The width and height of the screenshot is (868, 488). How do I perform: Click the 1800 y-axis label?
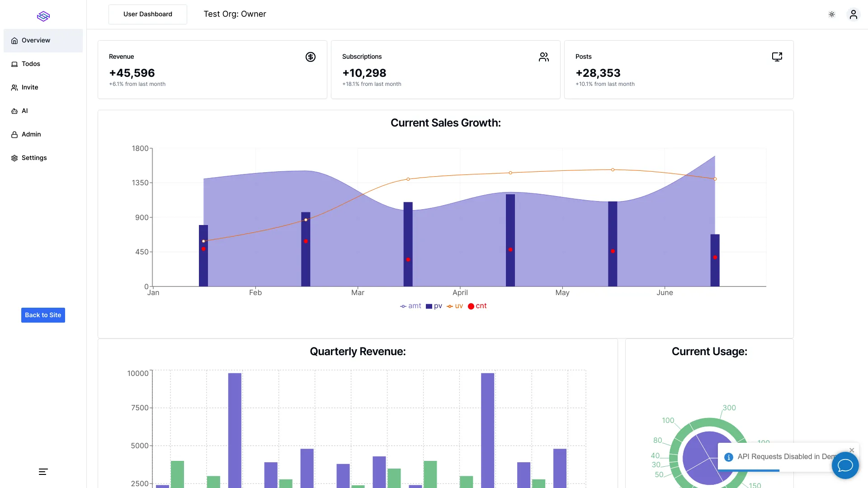point(140,149)
